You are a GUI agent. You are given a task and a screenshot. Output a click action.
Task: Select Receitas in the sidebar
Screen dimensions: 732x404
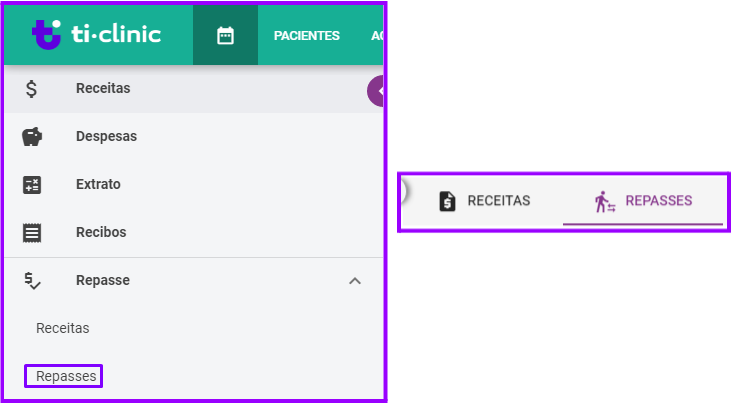(103, 89)
